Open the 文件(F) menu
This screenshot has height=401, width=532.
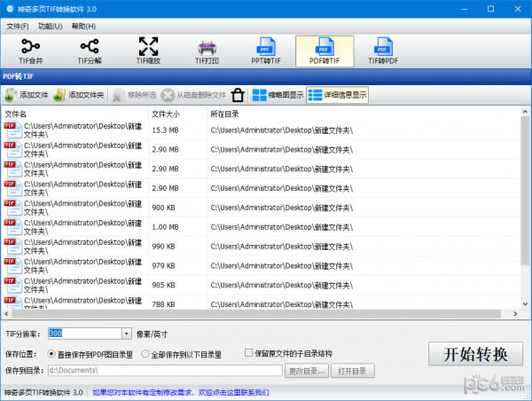tap(18, 26)
